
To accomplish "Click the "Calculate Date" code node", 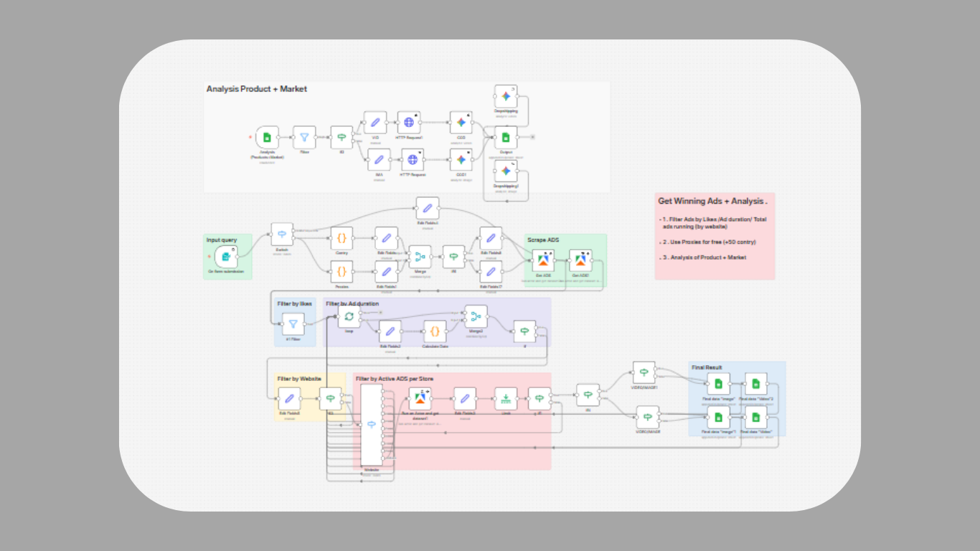I will point(435,332).
